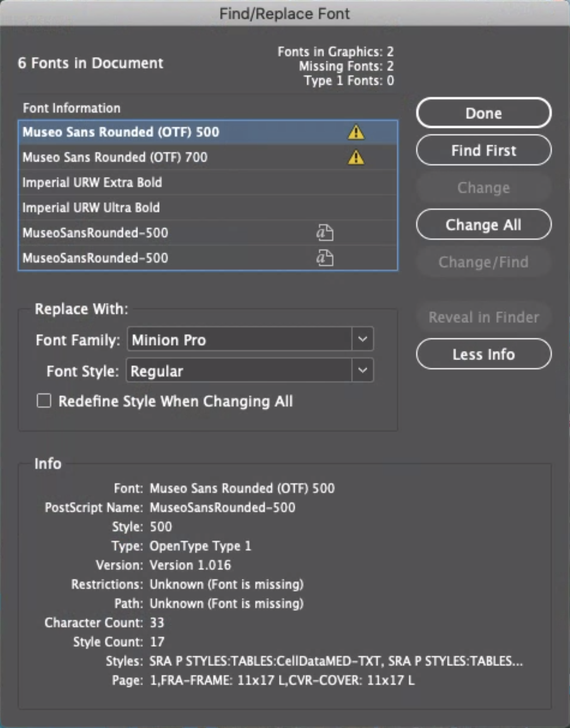This screenshot has height=728, width=570.
Task: Click the Done button
Action: tap(483, 113)
